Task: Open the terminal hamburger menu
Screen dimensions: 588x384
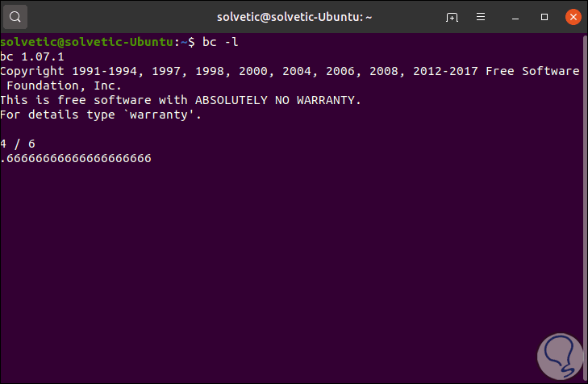Action: (x=481, y=17)
